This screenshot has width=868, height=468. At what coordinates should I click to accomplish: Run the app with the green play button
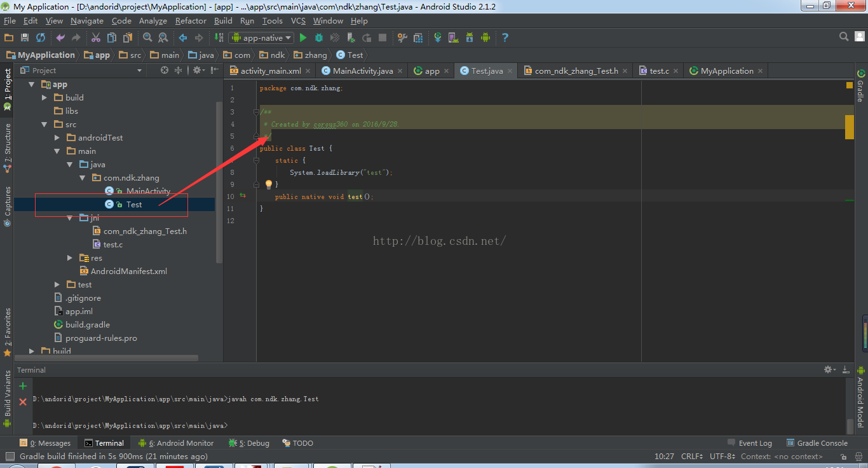(303, 38)
